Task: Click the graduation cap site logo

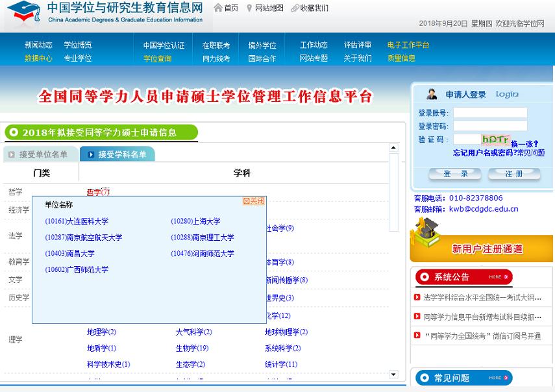Action: click(x=23, y=14)
